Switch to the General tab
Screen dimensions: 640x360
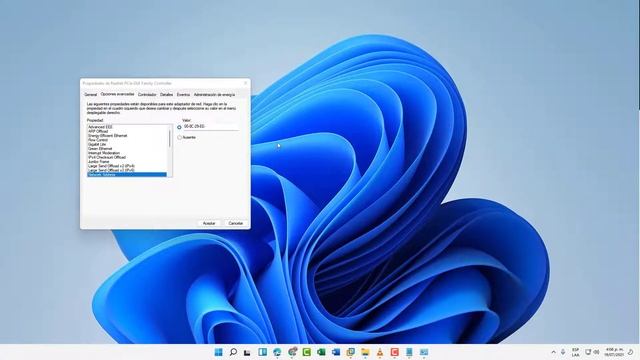(91, 95)
